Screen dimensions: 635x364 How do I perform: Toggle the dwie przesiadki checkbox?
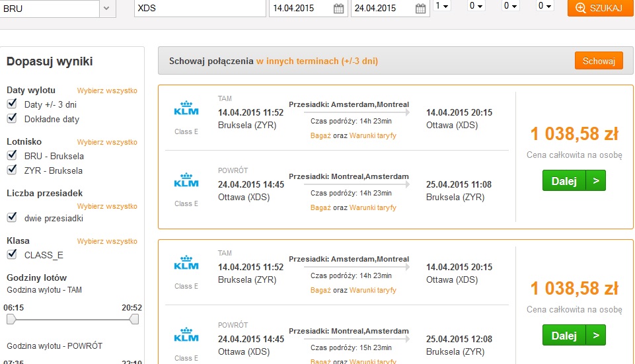[12, 217]
